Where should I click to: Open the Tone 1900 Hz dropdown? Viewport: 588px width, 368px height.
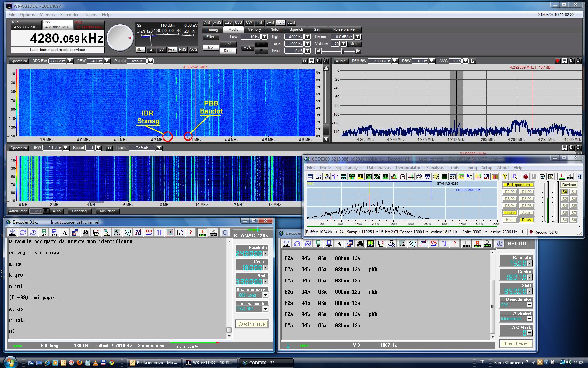tap(308, 44)
